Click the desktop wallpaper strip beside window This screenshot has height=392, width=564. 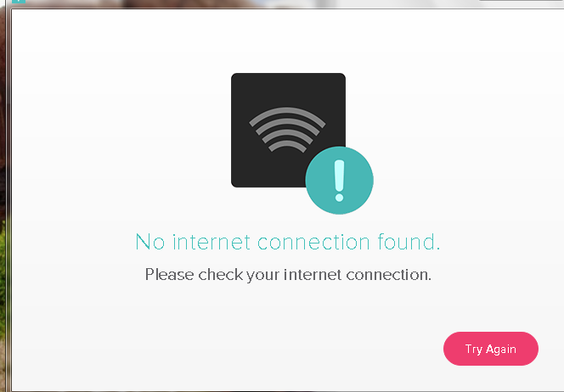4,198
